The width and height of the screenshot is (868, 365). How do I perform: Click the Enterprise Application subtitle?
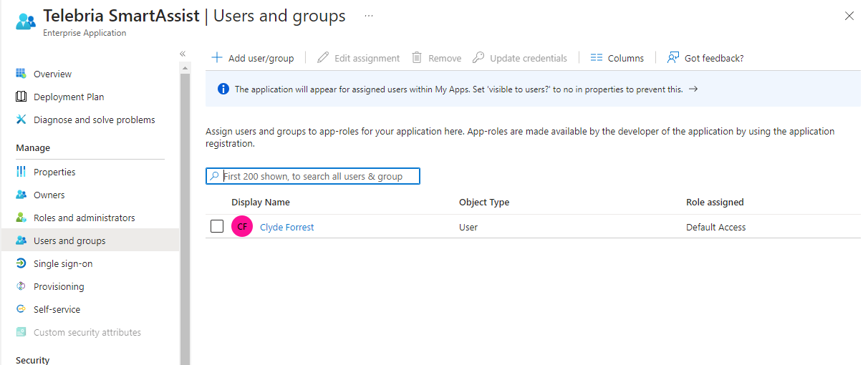pos(85,33)
